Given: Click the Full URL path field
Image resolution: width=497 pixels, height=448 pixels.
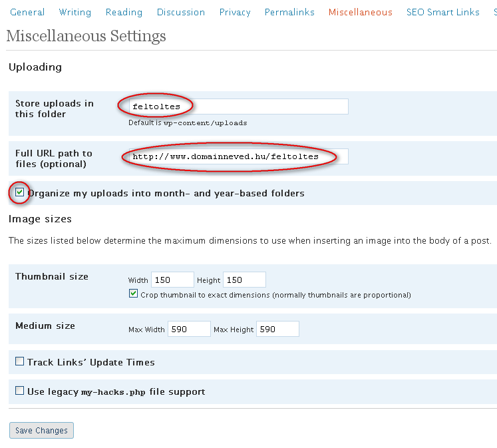Looking at the screenshot, I should pos(238,156).
